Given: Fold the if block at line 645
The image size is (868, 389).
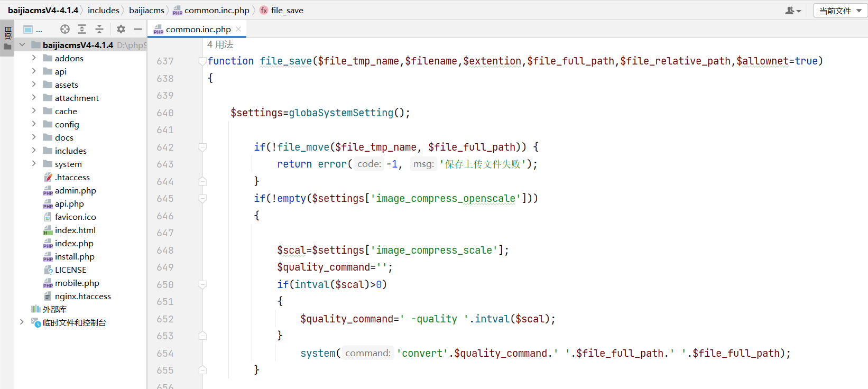Looking at the screenshot, I should (202, 199).
